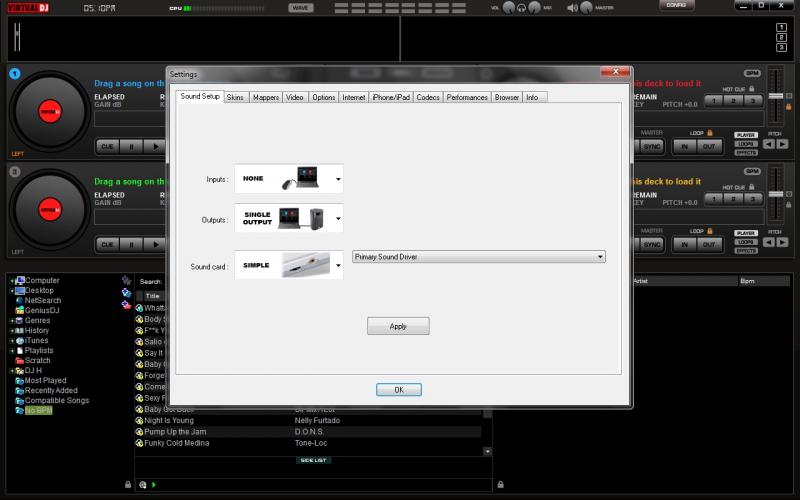The width and height of the screenshot is (800, 500).
Task: Click the Apply button
Action: click(398, 326)
